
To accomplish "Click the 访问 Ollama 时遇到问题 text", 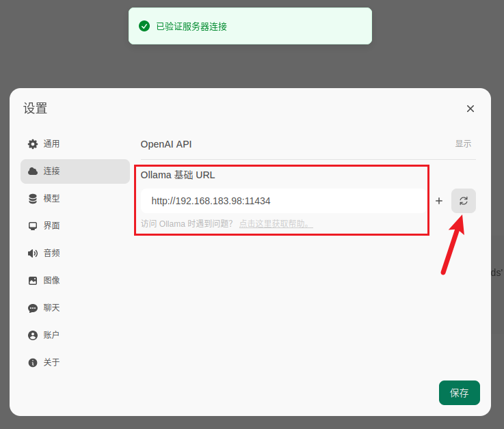I will click(187, 224).
